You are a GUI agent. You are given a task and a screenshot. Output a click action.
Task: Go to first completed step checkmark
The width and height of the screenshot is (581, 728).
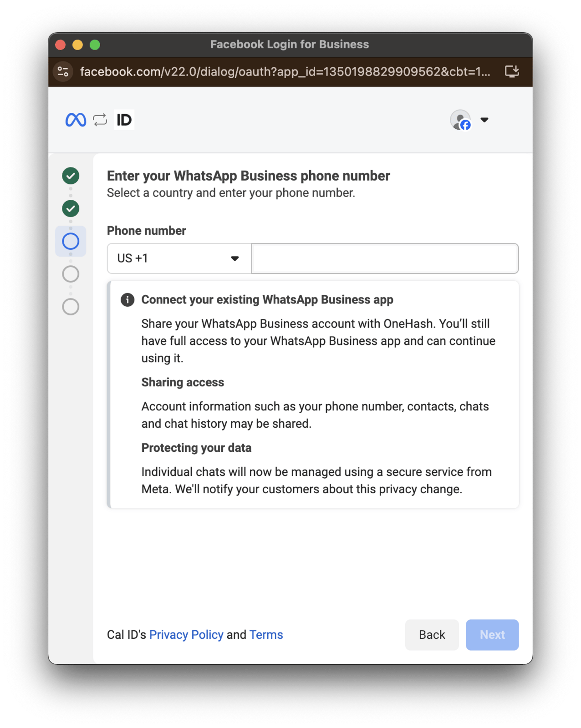(x=71, y=176)
